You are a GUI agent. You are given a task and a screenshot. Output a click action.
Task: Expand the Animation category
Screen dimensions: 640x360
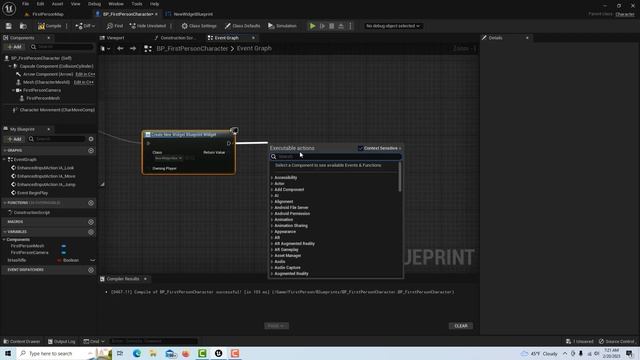pos(272,220)
